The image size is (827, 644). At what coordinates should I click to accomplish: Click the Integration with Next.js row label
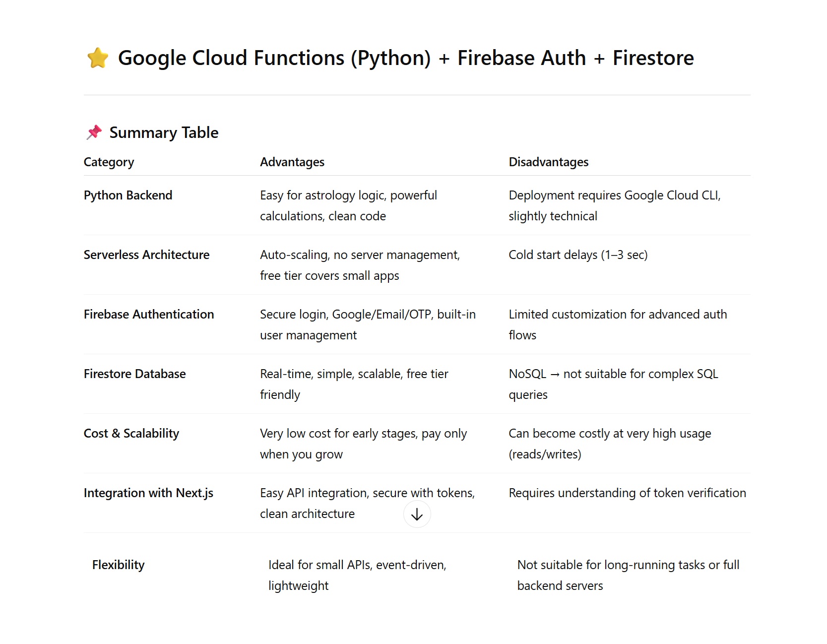[x=148, y=493]
